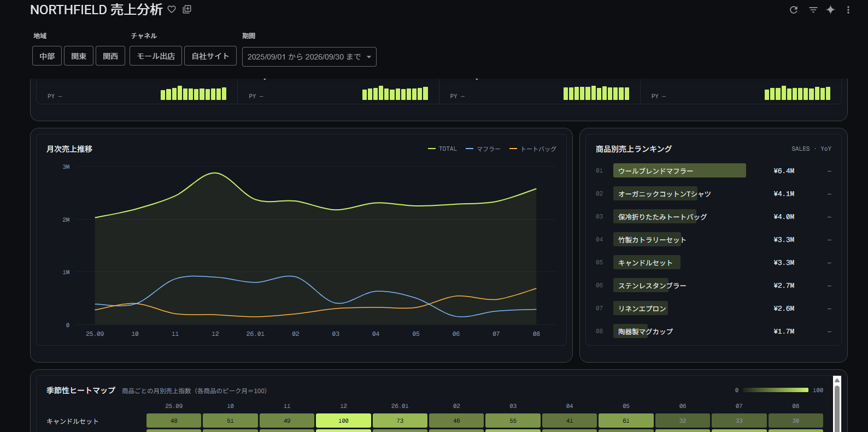Open the 期間 date range dropdown
This screenshot has width=868, height=432.
click(x=309, y=57)
